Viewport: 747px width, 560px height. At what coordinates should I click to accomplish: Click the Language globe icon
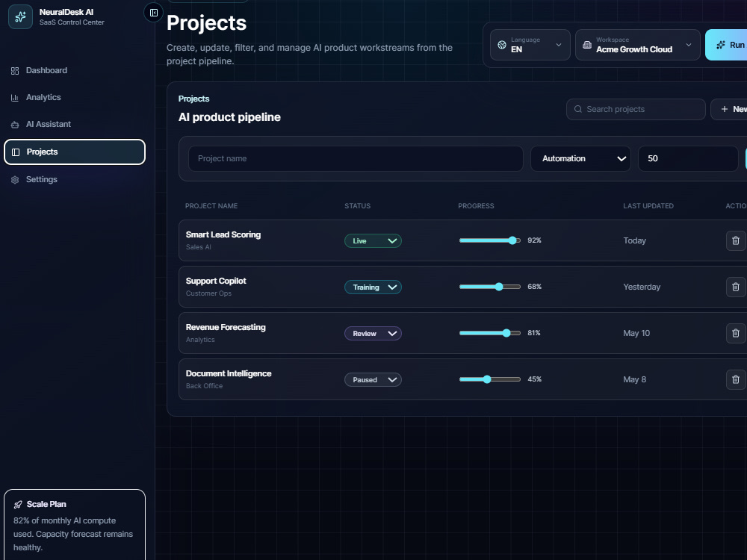pyautogui.click(x=502, y=45)
